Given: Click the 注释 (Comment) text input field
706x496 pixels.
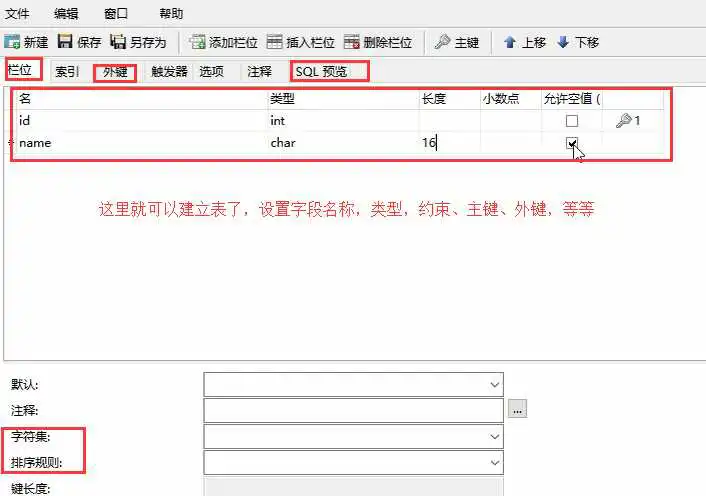Looking at the screenshot, I should tap(353, 410).
